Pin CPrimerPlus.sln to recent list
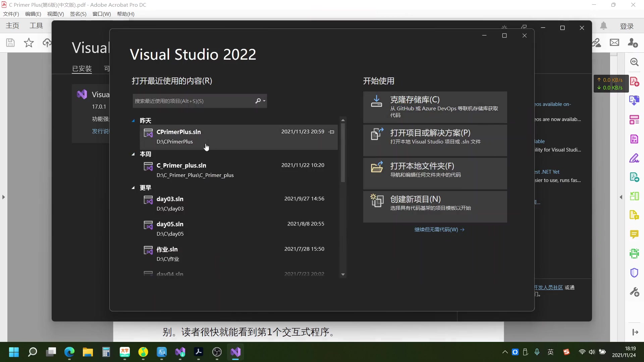Screen dimensions: 644x362 331,132
